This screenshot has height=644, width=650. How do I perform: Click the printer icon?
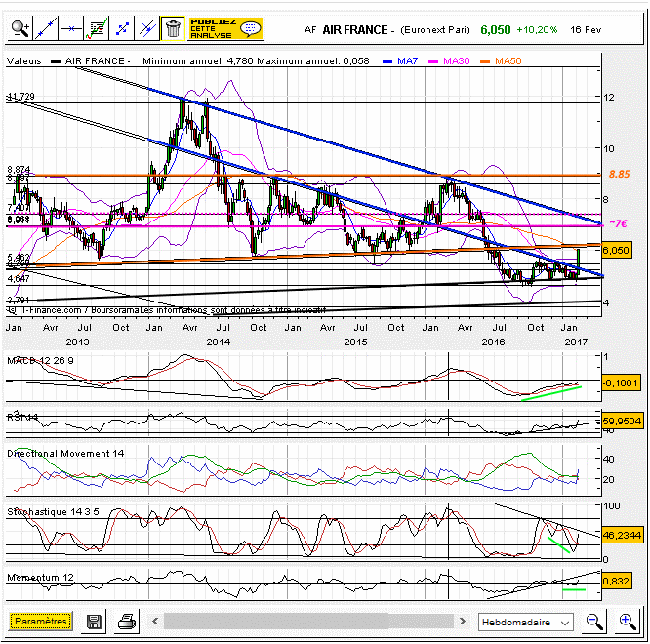127,622
